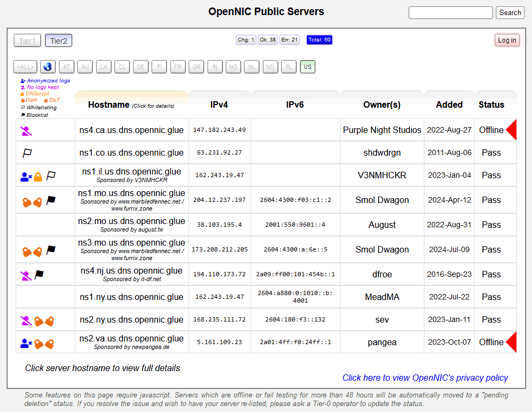
Task: Filter servers by FR country
Action: [x=178, y=67]
